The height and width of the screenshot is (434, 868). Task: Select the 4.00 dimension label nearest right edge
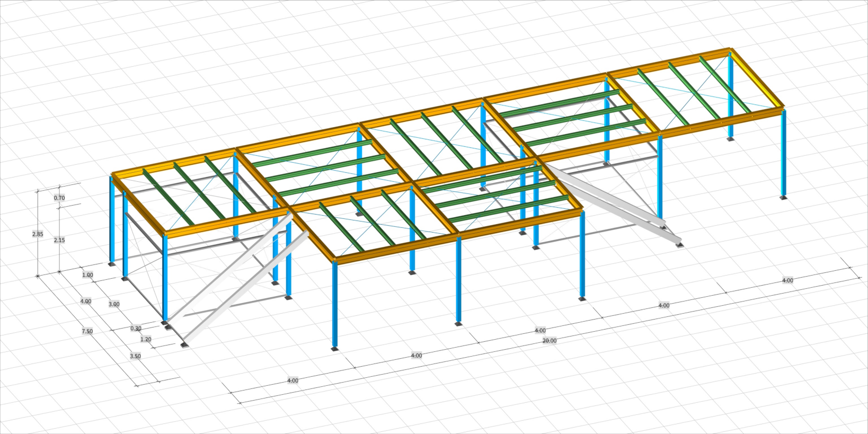(x=787, y=280)
